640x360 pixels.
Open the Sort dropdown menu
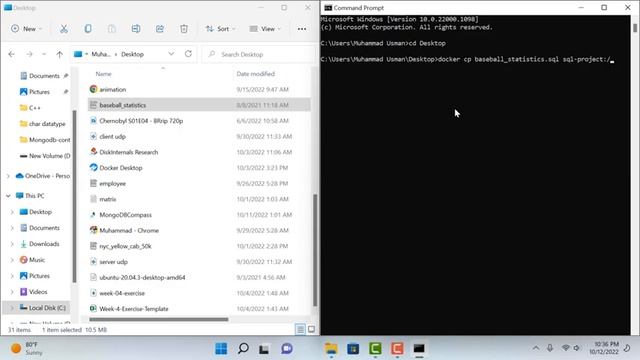pos(221,29)
